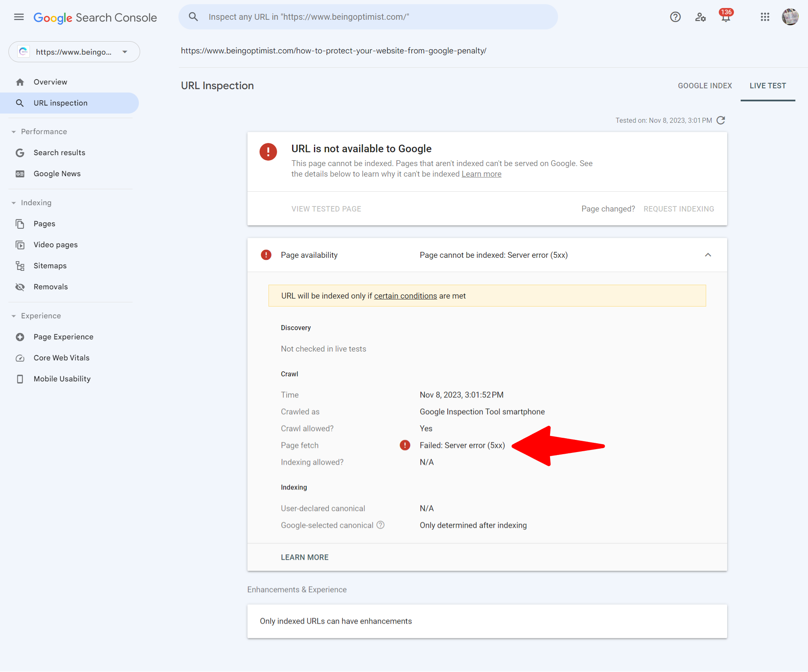The height and width of the screenshot is (672, 808).
Task: Click the help icon next to Google-selected canonical
Action: pos(380,525)
